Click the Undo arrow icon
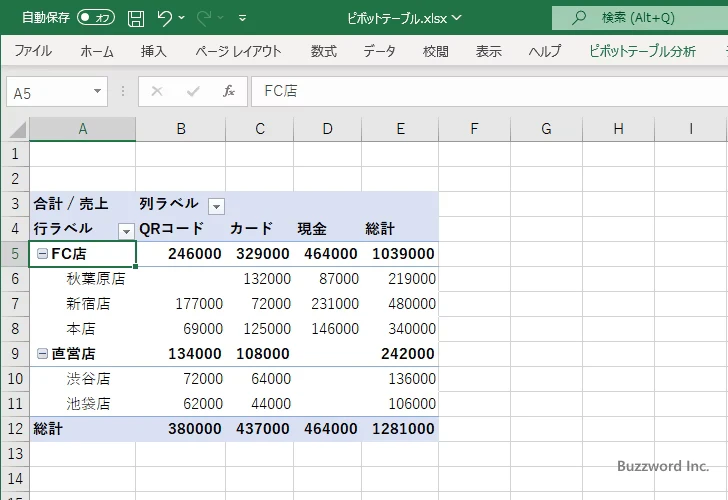Viewport: 728px width, 500px height. tap(164, 18)
